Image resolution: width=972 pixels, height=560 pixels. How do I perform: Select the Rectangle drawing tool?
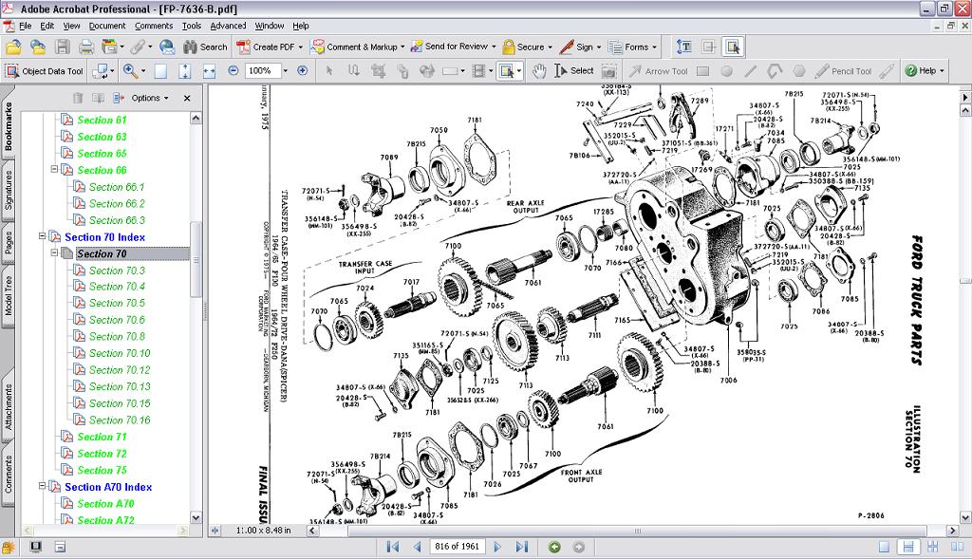coord(703,71)
